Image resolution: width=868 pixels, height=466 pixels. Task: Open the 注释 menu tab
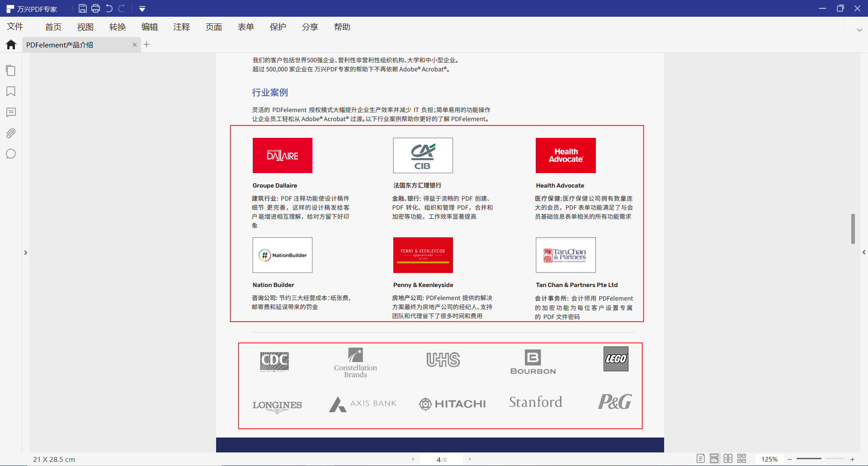(182, 27)
